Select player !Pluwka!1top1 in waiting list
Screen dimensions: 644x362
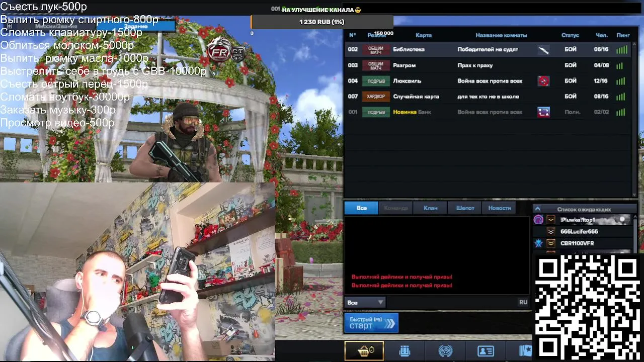(x=582, y=220)
